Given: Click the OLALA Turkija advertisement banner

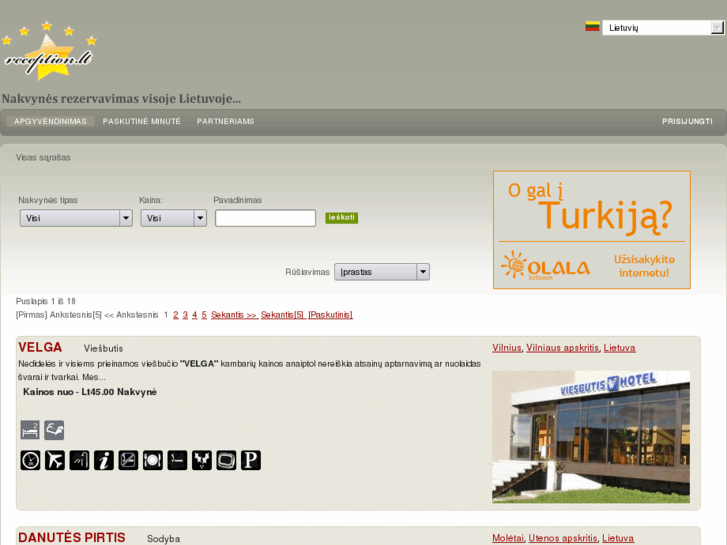Looking at the screenshot, I should [592, 230].
